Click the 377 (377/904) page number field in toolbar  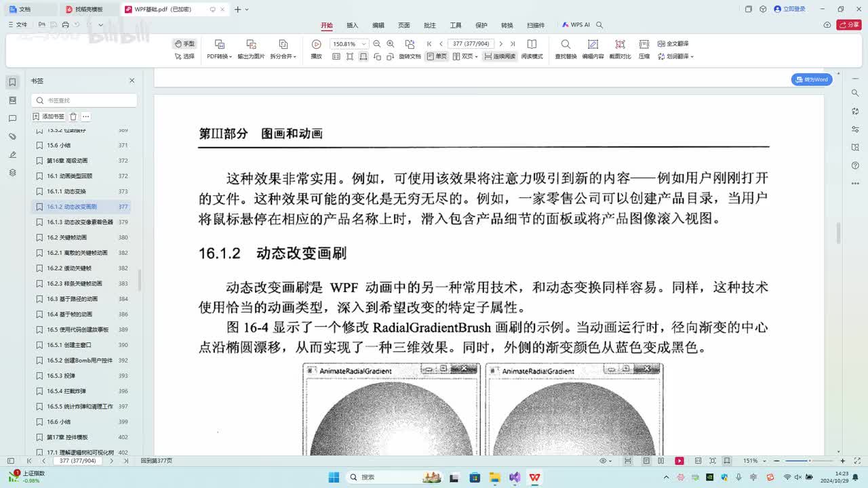pos(471,43)
